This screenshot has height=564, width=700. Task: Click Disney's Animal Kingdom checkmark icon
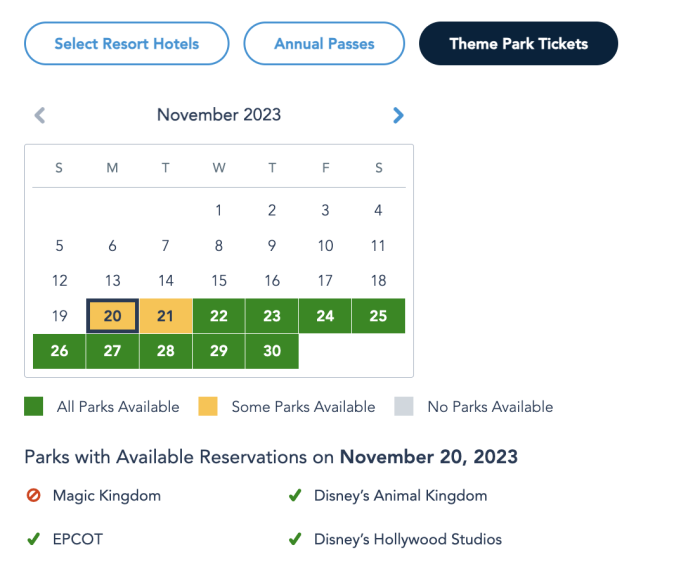coord(295,495)
